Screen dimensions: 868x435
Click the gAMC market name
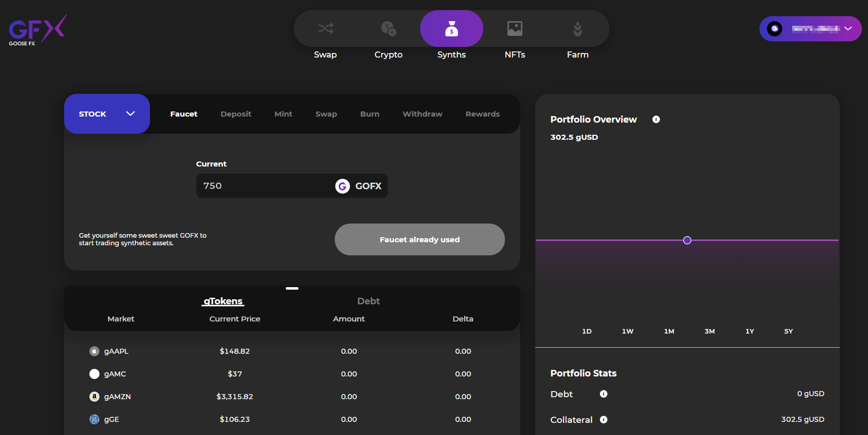click(x=115, y=374)
